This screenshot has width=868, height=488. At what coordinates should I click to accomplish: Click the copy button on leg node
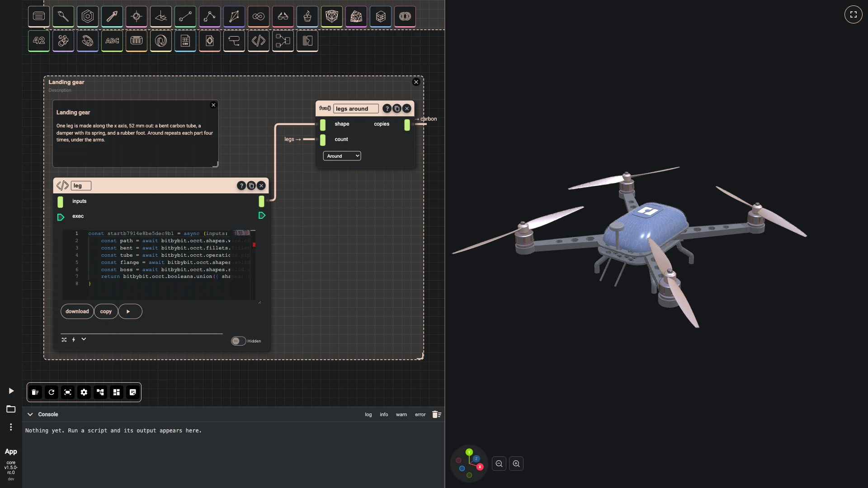(x=106, y=311)
